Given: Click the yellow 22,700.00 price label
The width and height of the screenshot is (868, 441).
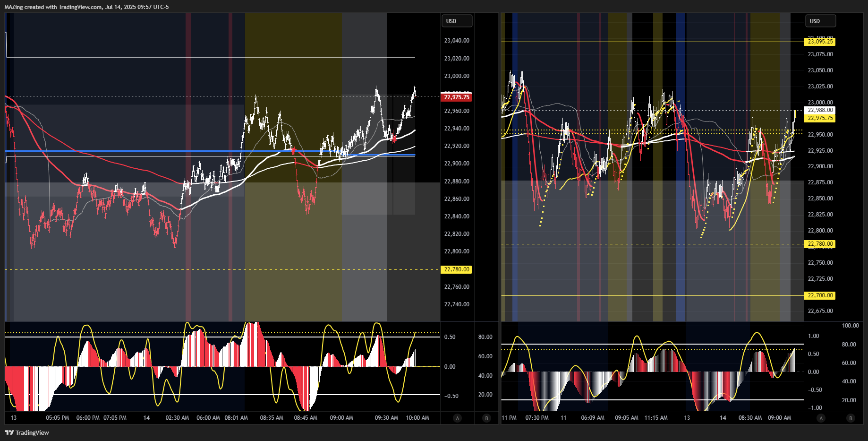Looking at the screenshot, I should 820,295.
